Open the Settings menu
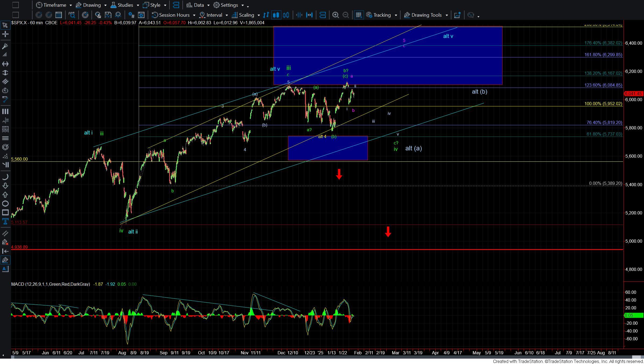Image resolution: width=644 pixels, height=364 pixels. coord(226,5)
